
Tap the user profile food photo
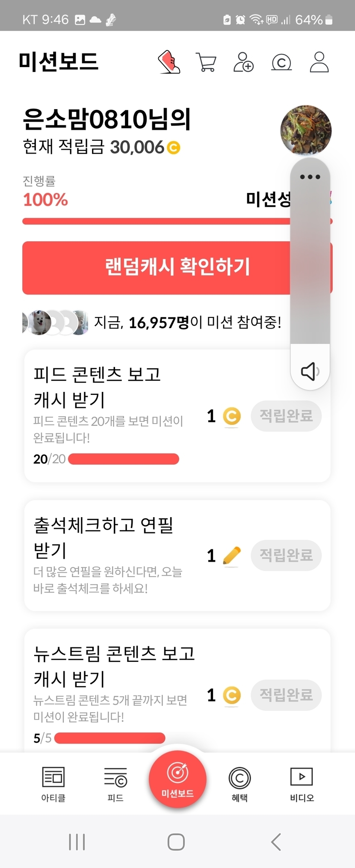(306, 130)
